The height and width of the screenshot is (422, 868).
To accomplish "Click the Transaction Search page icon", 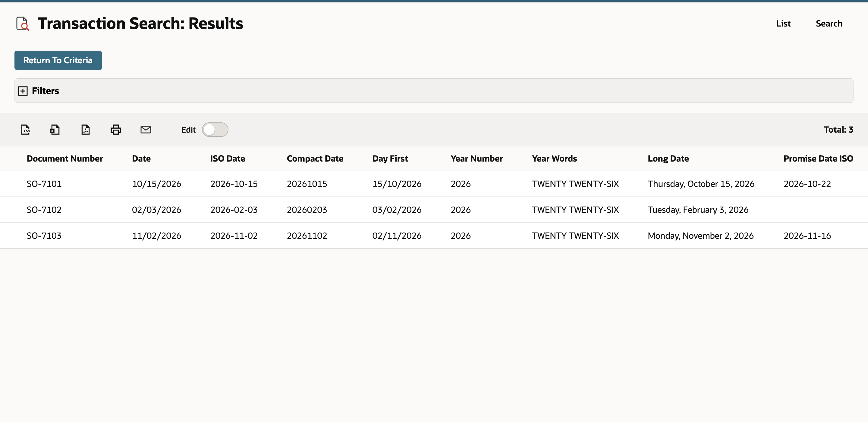I will click(x=23, y=24).
